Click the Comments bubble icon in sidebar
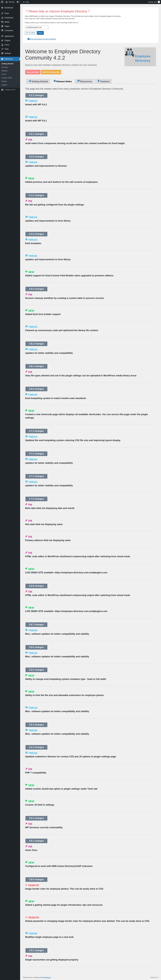161x980 pixels. pyautogui.click(x=2, y=30)
